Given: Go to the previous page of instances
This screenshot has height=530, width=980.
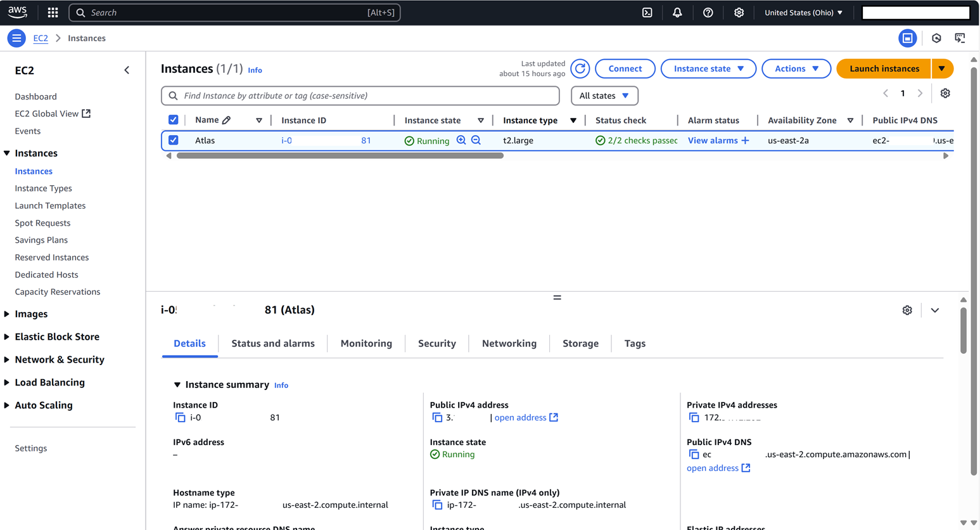Looking at the screenshot, I should pyautogui.click(x=886, y=94).
